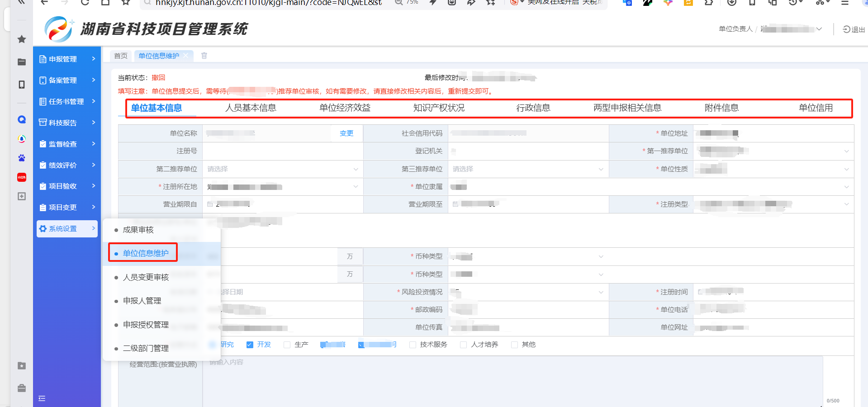Select 申报人管理 in the submenu

click(x=142, y=301)
